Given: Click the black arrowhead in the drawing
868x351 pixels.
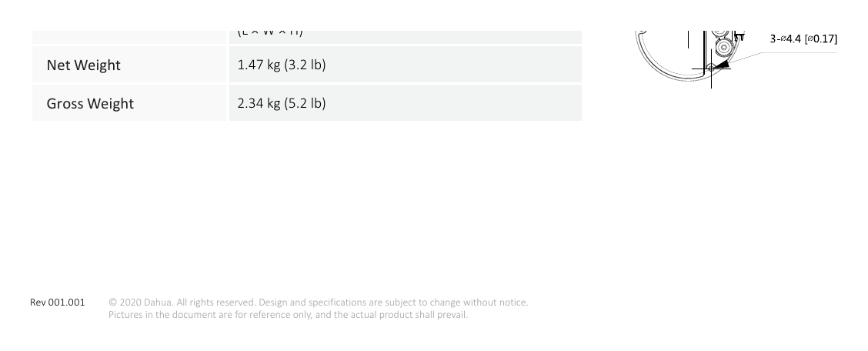Looking at the screenshot, I should 722,64.
